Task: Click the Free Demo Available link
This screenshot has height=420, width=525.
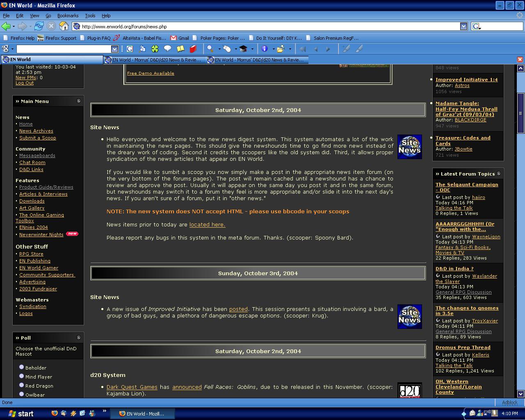Action: [151, 73]
